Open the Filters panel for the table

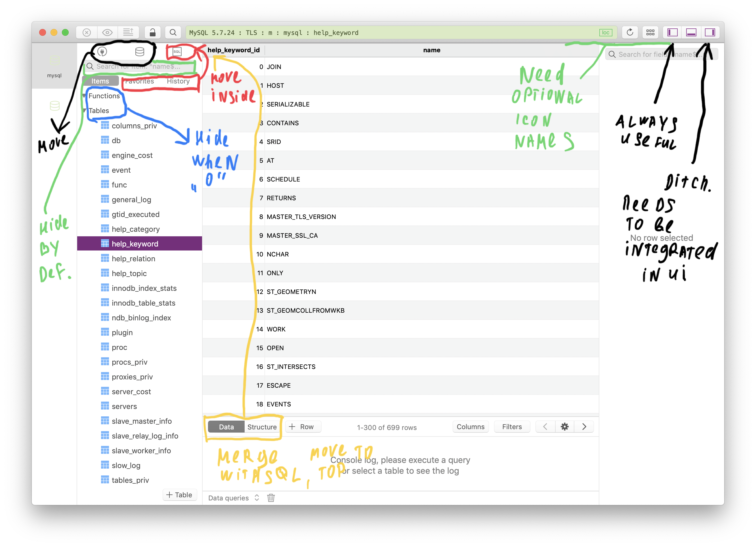[x=512, y=427]
